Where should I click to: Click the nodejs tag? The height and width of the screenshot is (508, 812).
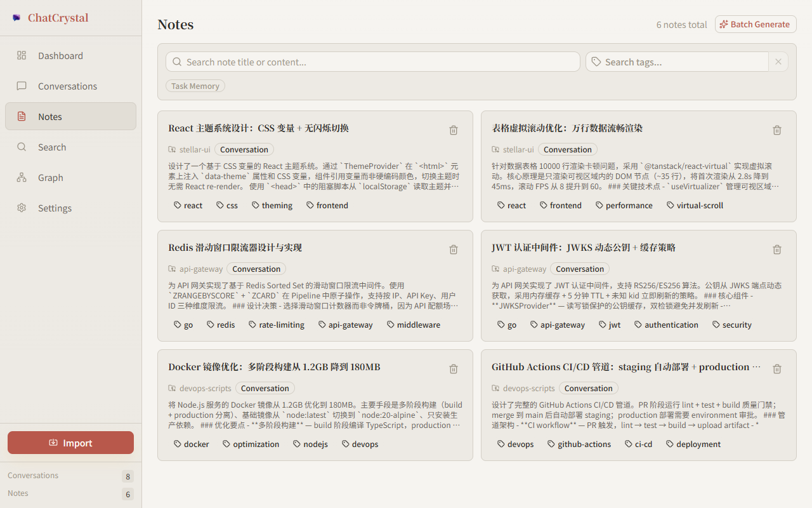311,444
